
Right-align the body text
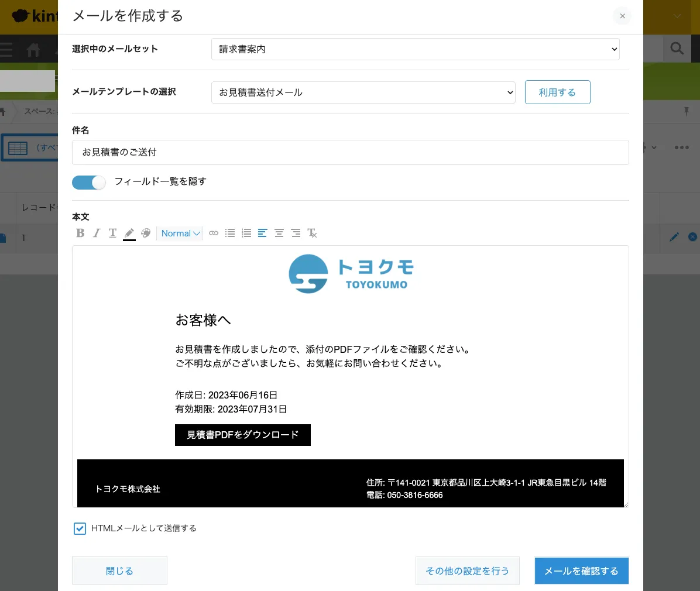[x=296, y=233]
